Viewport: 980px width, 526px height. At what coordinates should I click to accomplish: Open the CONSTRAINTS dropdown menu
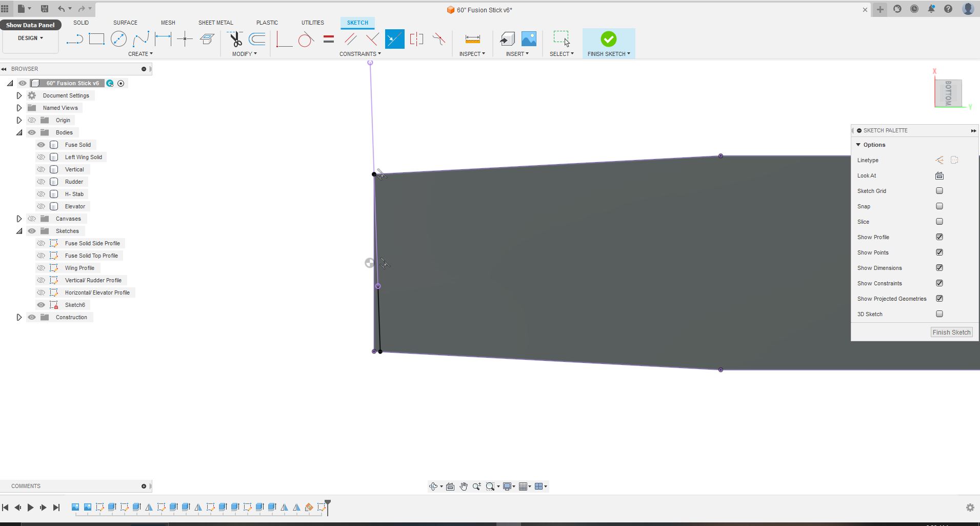point(360,54)
